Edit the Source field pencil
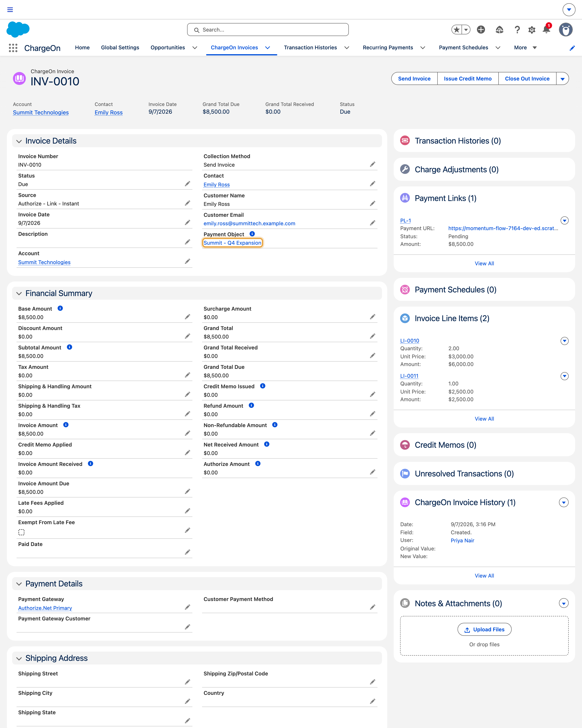Image resolution: width=582 pixels, height=728 pixels. [x=188, y=203]
